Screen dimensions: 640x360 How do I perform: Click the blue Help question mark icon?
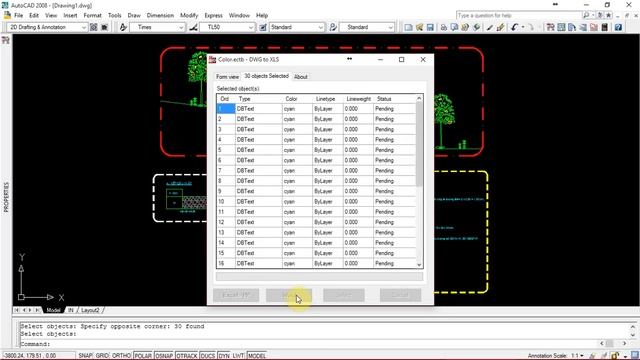pyautogui.click(x=618, y=27)
